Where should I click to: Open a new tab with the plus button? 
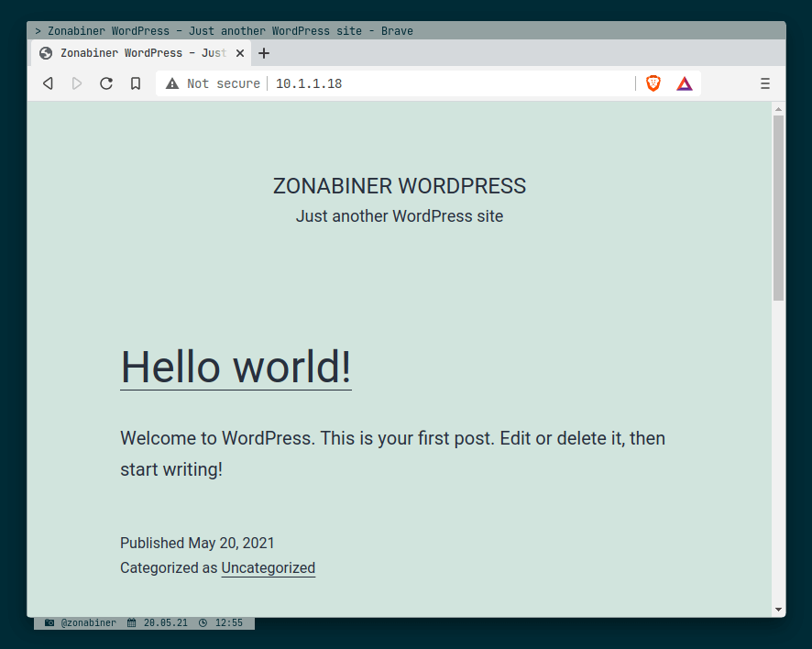coord(263,52)
